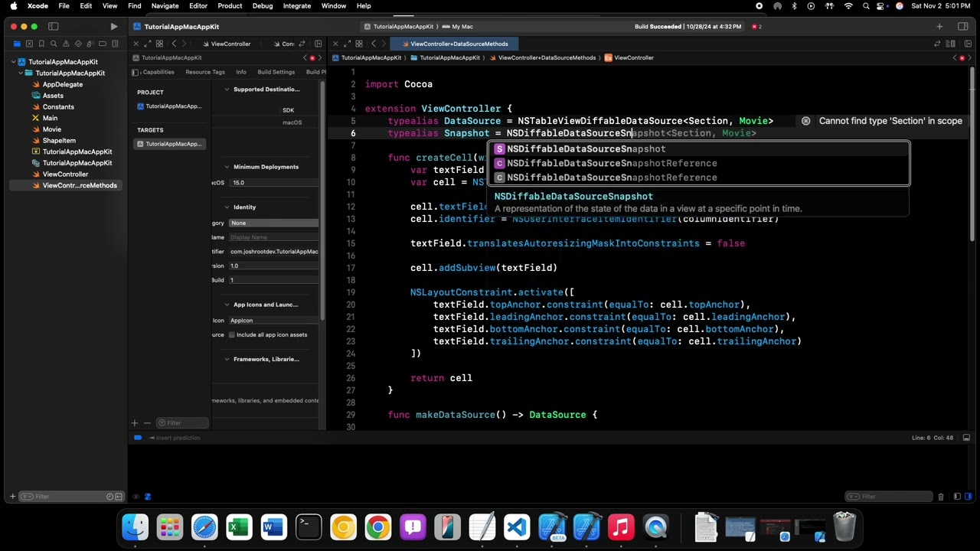The height and width of the screenshot is (551, 980).
Task: Select the Project navigator folder icon
Action: [x=16, y=44]
